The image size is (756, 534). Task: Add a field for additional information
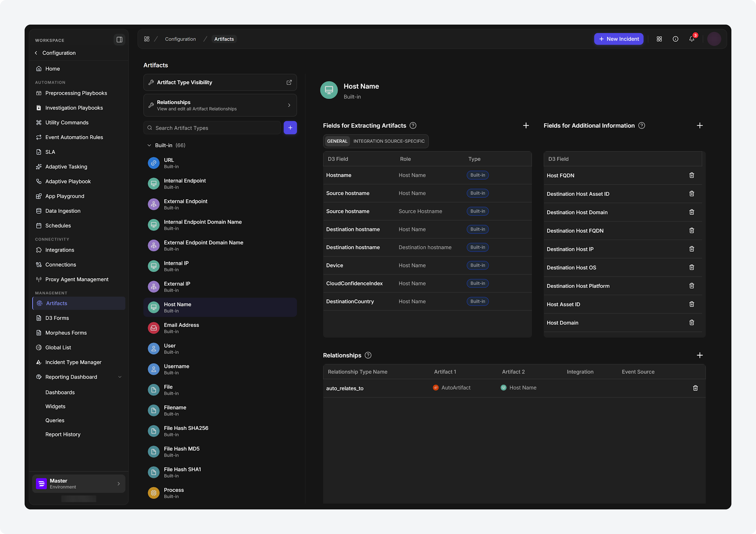(700, 125)
